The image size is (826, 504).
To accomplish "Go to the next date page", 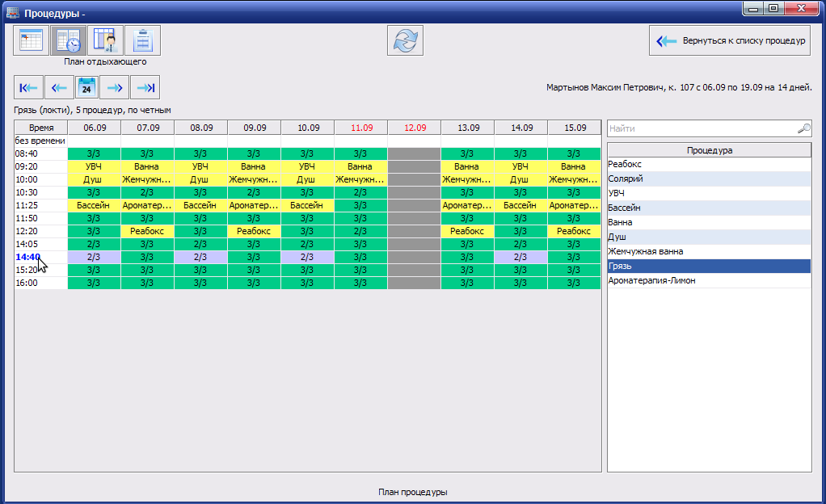I will coord(114,87).
